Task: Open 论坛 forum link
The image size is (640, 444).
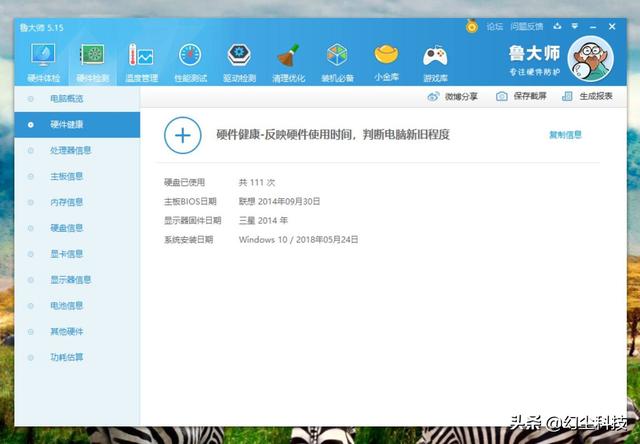Action: point(494,27)
